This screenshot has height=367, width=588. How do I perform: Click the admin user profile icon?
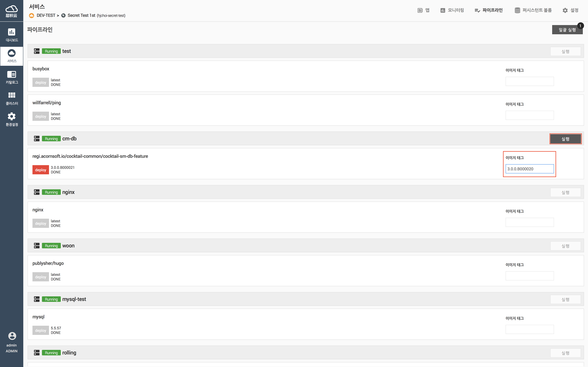[x=12, y=336]
